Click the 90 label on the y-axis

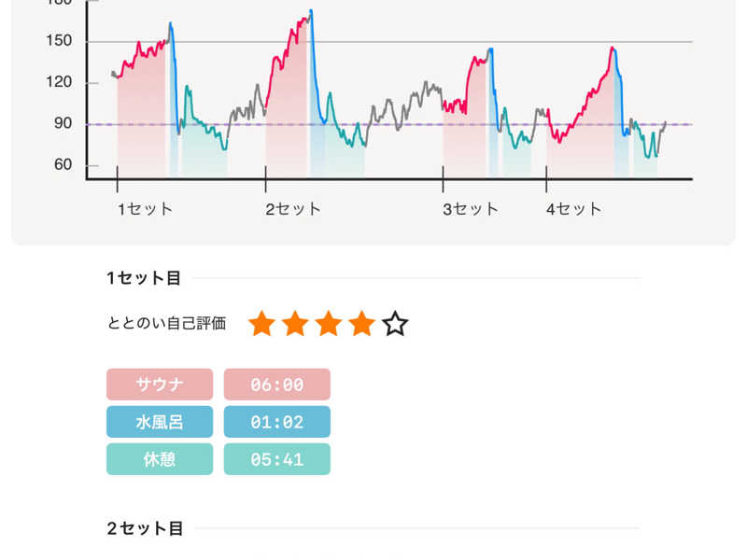63,123
